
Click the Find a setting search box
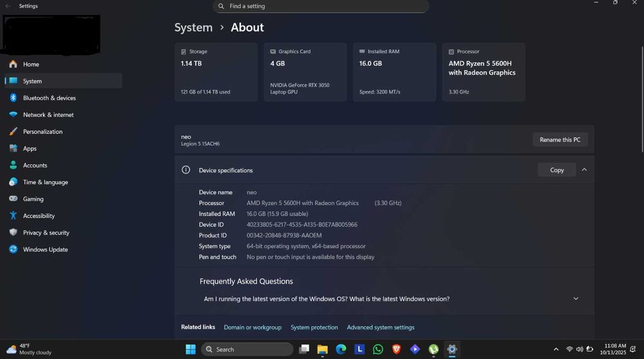(x=321, y=6)
